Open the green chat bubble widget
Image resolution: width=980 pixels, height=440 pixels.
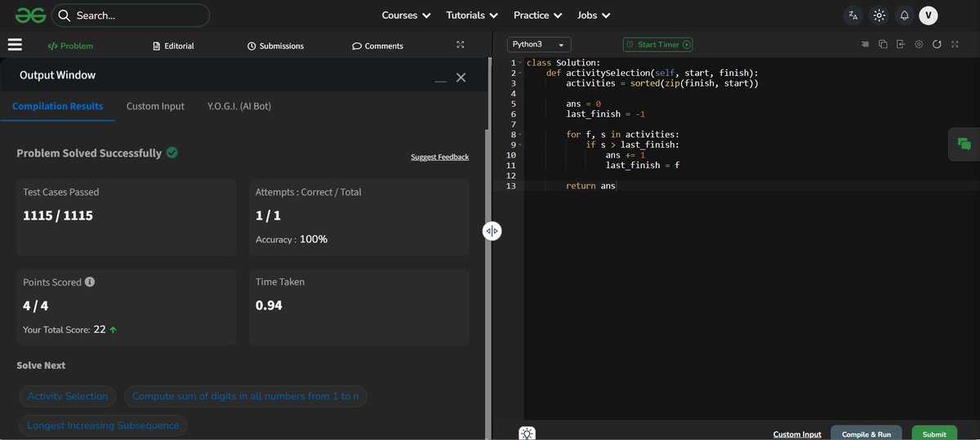click(964, 144)
